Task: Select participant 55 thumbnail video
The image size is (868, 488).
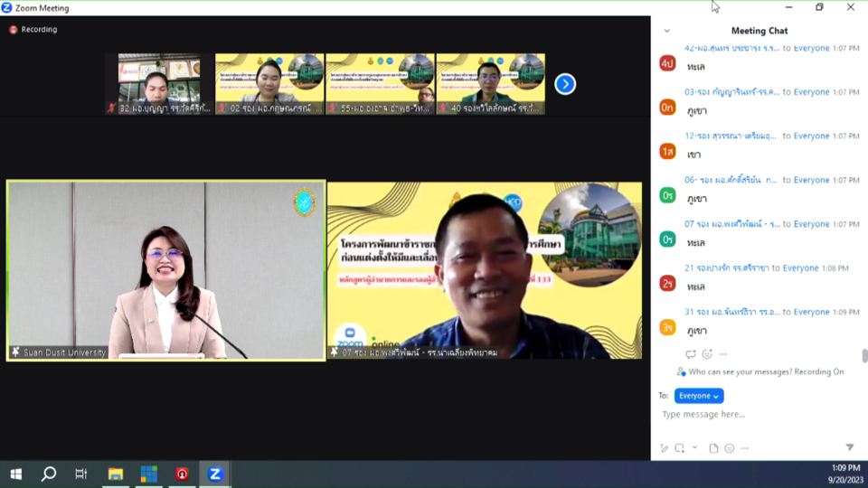Action: coord(381,84)
